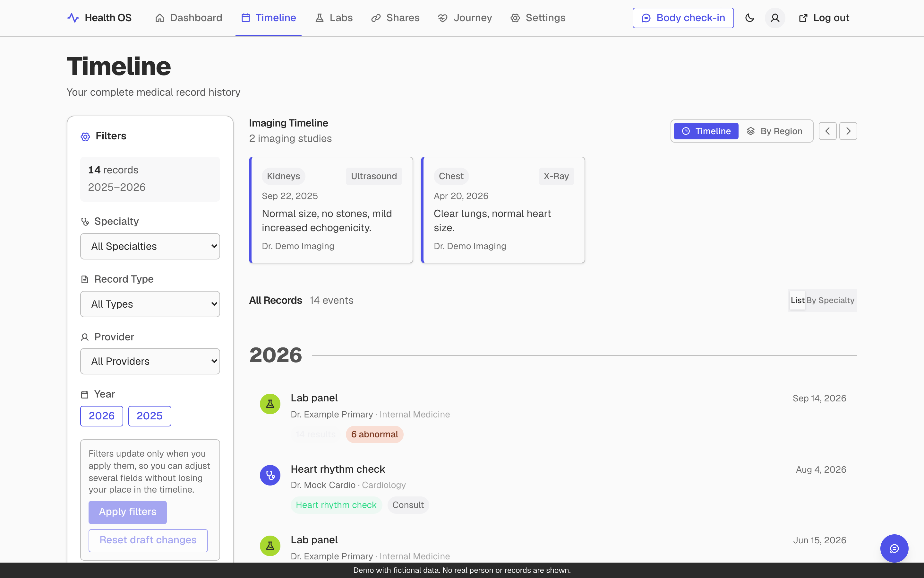Open the Shares tab

[x=395, y=18]
